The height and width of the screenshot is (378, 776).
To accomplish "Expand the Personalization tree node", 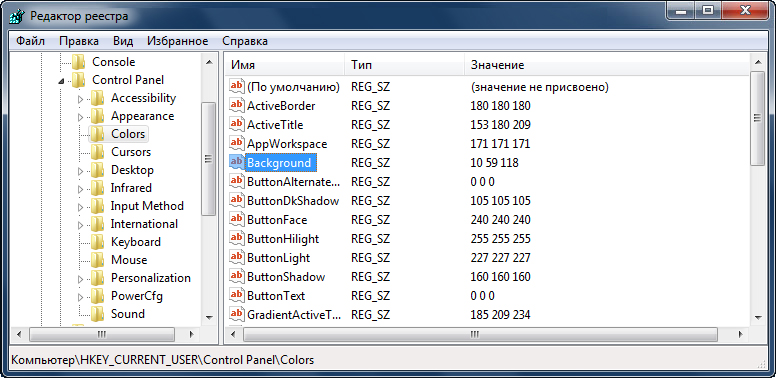I will [x=80, y=279].
